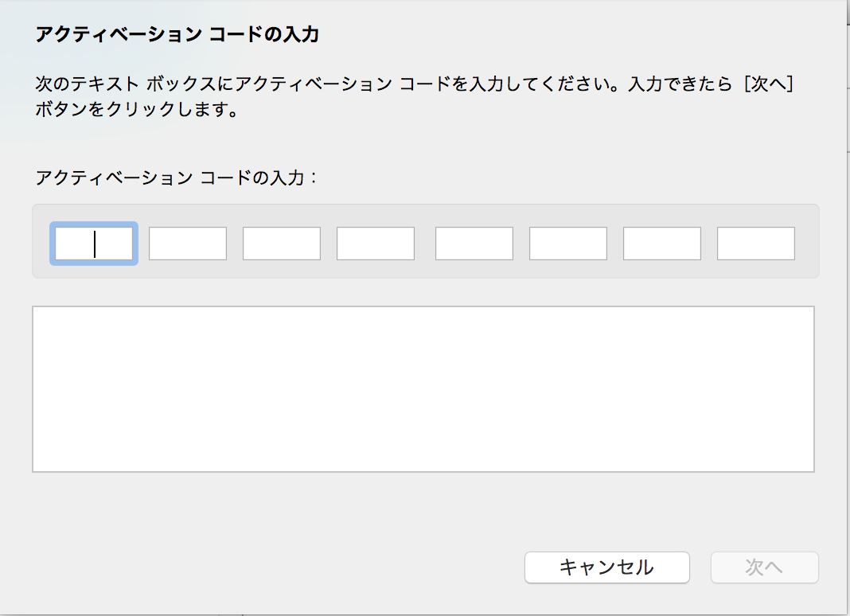Click the large empty text area

(423, 388)
